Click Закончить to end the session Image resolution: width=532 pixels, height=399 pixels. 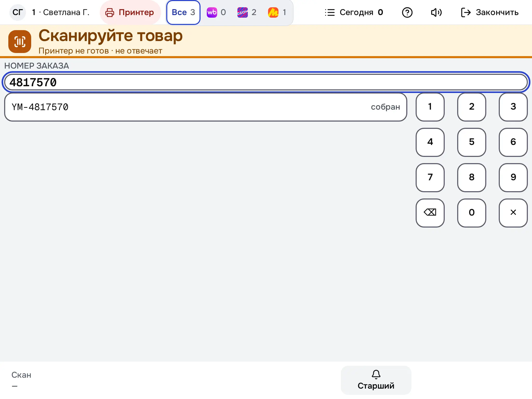pyautogui.click(x=490, y=12)
